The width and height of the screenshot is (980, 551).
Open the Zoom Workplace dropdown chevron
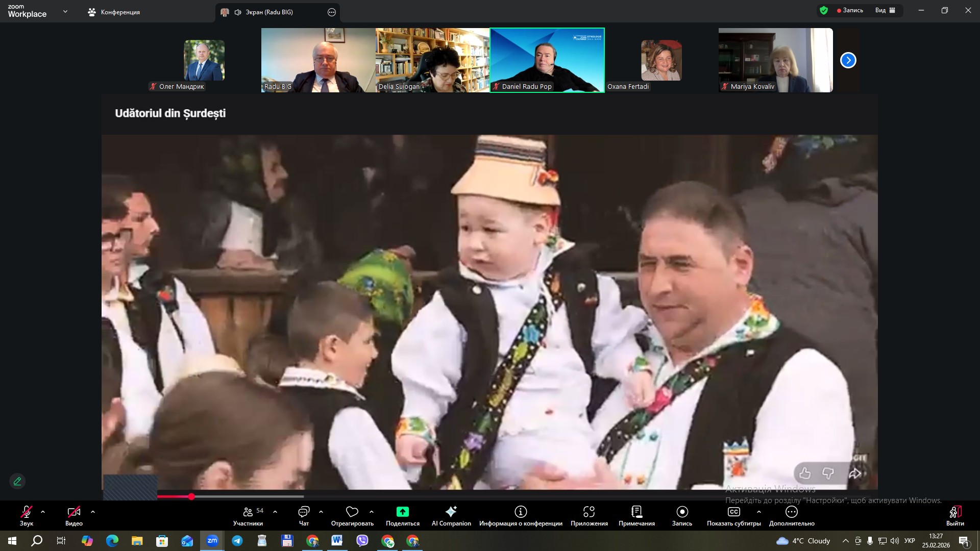pyautogui.click(x=65, y=11)
